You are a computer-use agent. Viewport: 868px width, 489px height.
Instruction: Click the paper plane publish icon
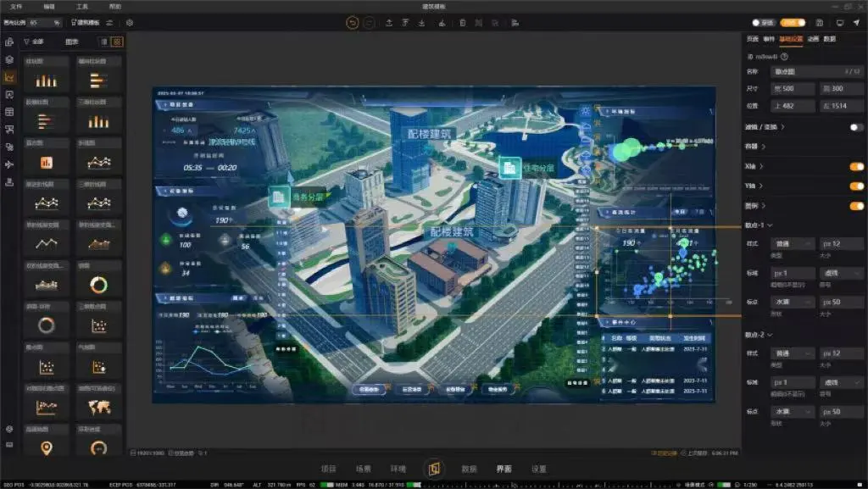[856, 23]
